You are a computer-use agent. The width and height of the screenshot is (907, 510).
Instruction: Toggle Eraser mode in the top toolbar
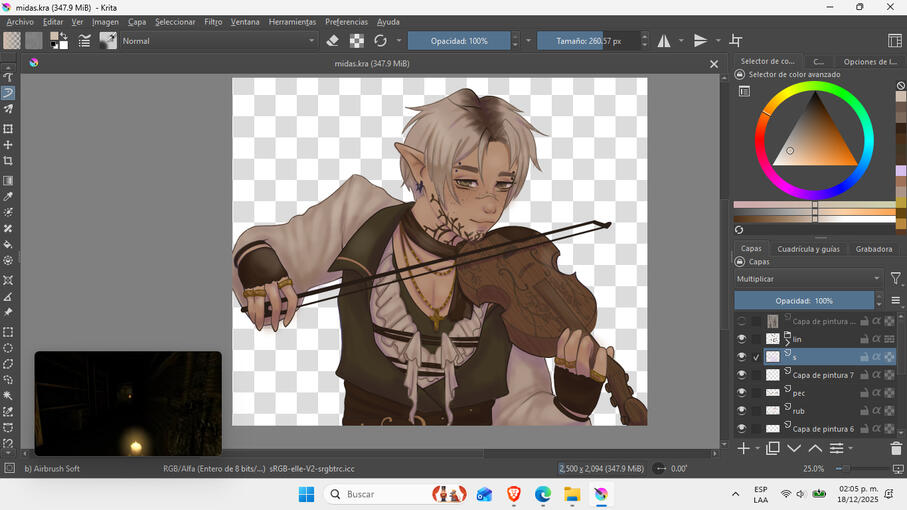click(x=333, y=40)
